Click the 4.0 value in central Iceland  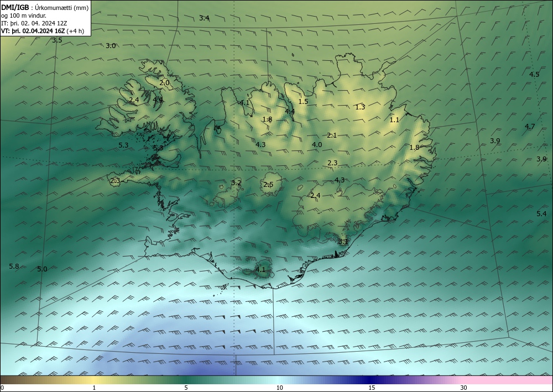[x=317, y=144]
